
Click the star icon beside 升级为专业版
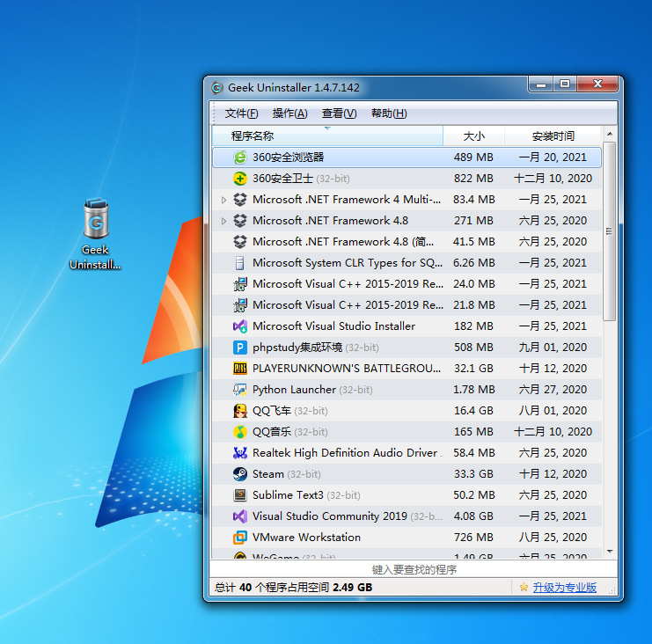524,587
